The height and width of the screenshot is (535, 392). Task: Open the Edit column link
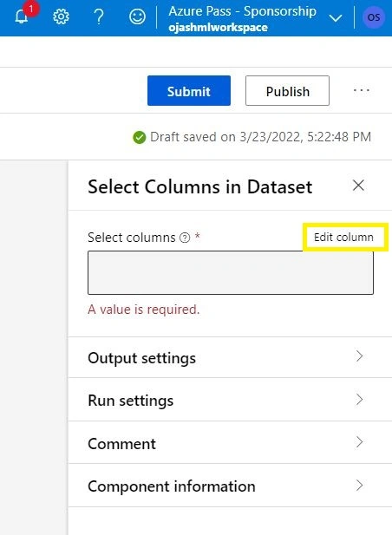click(x=343, y=237)
